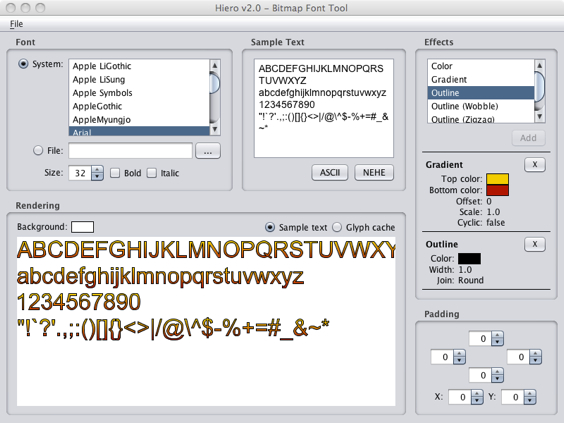Click the right padding value field
The image size is (564, 423).
click(518, 357)
